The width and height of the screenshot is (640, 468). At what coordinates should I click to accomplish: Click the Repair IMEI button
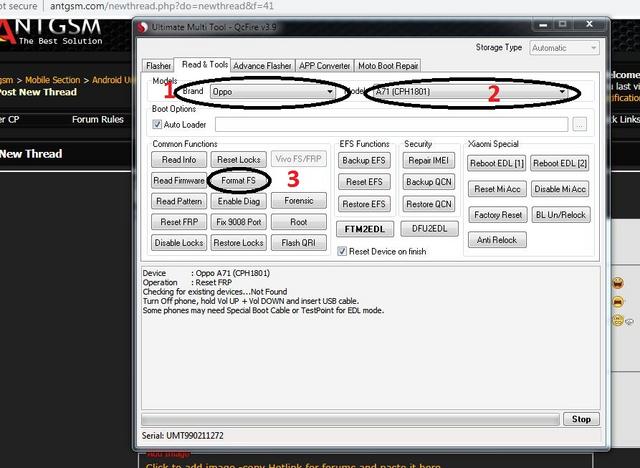coord(429,160)
